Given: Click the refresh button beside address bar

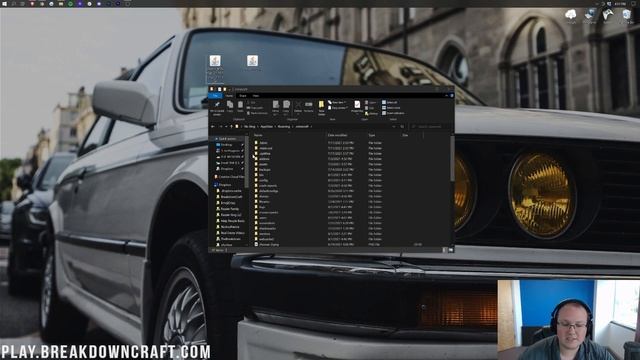Looking at the screenshot, I should (x=402, y=127).
